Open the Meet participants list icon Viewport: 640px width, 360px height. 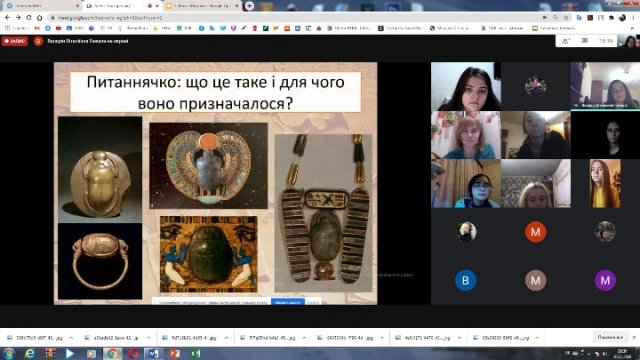(x=566, y=41)
